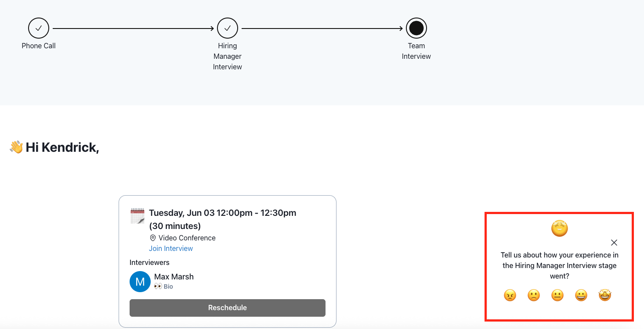Click the Hiring Manager Interview label
The image size is (644, 329).
(228, 56)
